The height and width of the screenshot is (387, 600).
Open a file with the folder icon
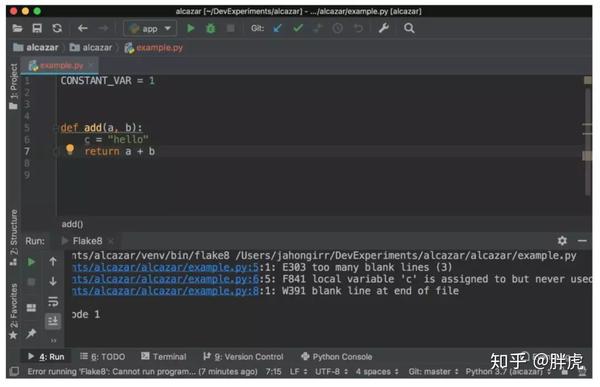pyautogui.click(x=17, y=28)
